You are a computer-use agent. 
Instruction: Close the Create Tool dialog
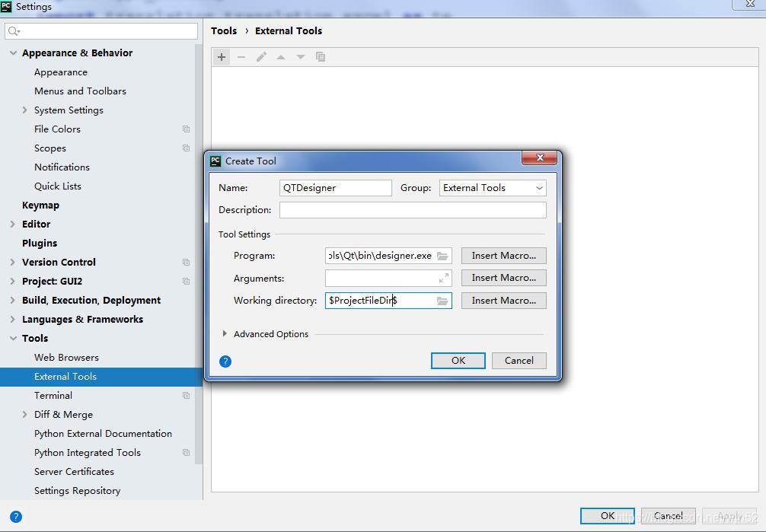(539, 158)
